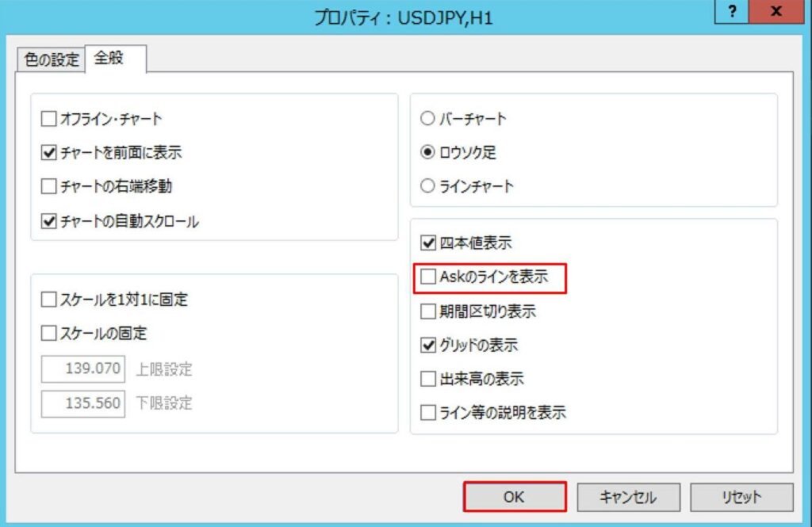Viewport: 812px width, 527px height.
Task: Disable チャートの自動スクロール
Action: [49, 222]
